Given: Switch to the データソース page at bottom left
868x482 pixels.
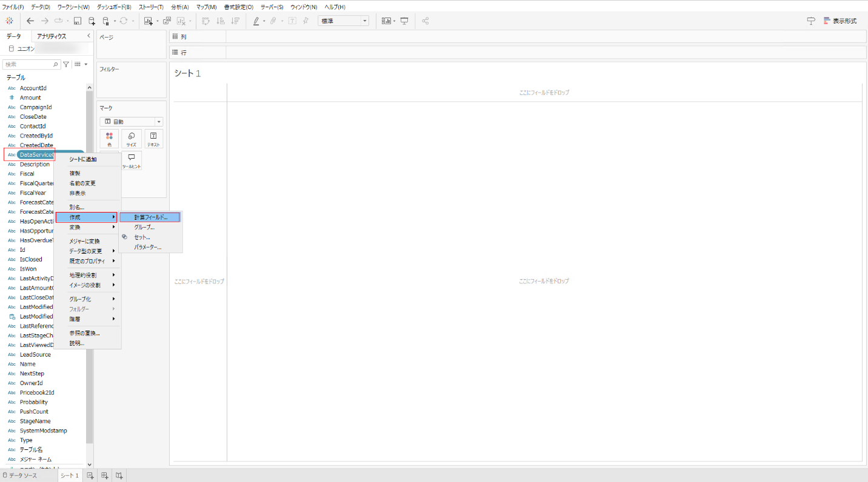Looking at the screenshot, I should 24,475.
